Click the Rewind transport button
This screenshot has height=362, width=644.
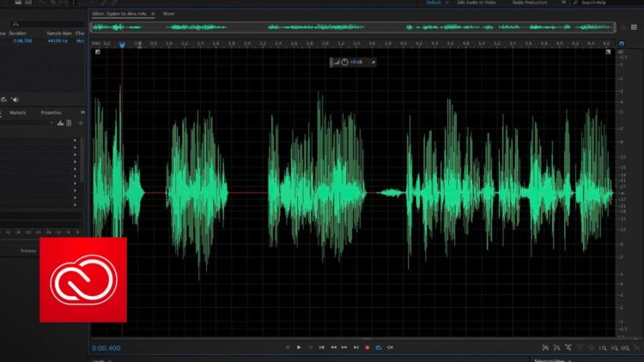tap(333, 347)
